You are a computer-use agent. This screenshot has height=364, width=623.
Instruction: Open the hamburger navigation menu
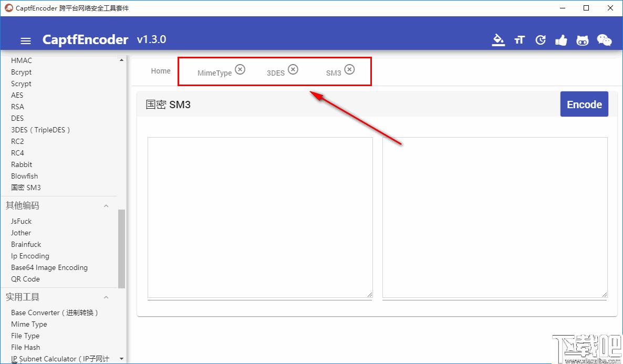point(26,40)
